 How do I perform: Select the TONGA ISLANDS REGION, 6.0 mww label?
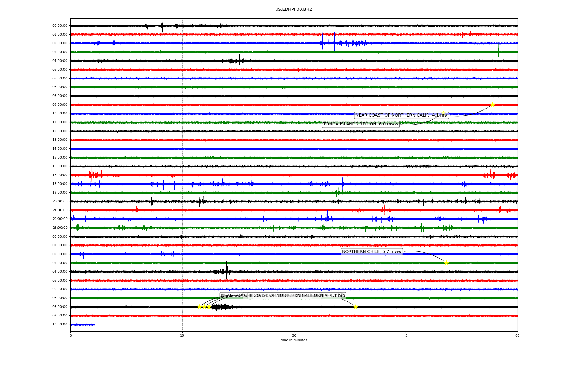(x=361, y=124)
